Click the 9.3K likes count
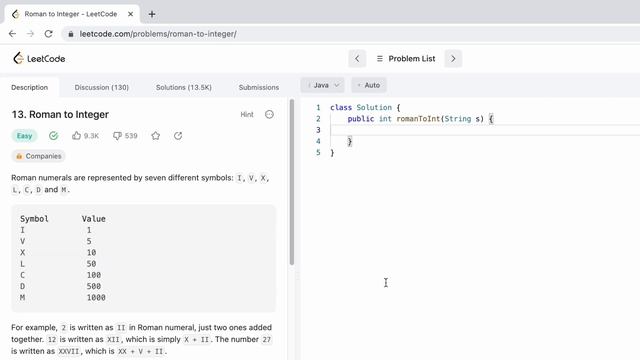The width and height of the screenshot is (640, 360). (x=91, y=136)
